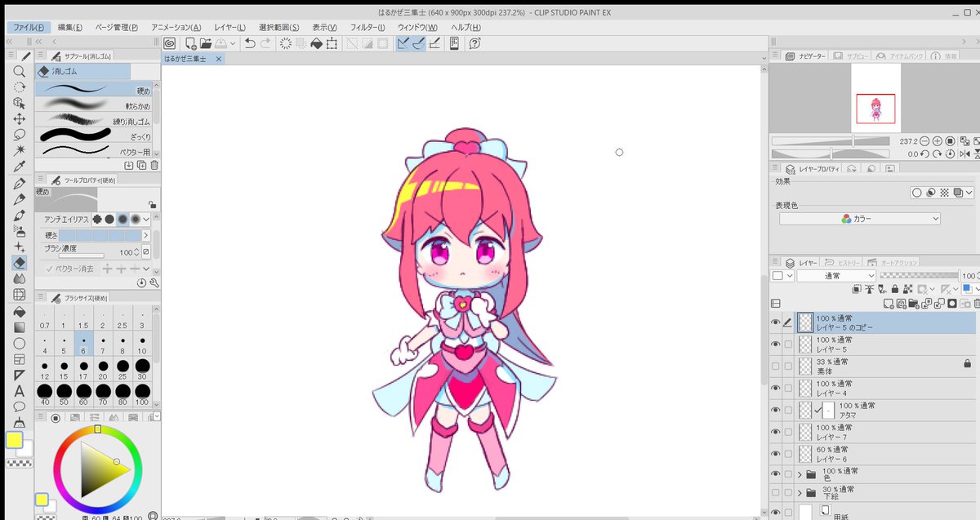
Task: Click the Scale/Rotate transform icon
Action: click(x=332, y=43)
